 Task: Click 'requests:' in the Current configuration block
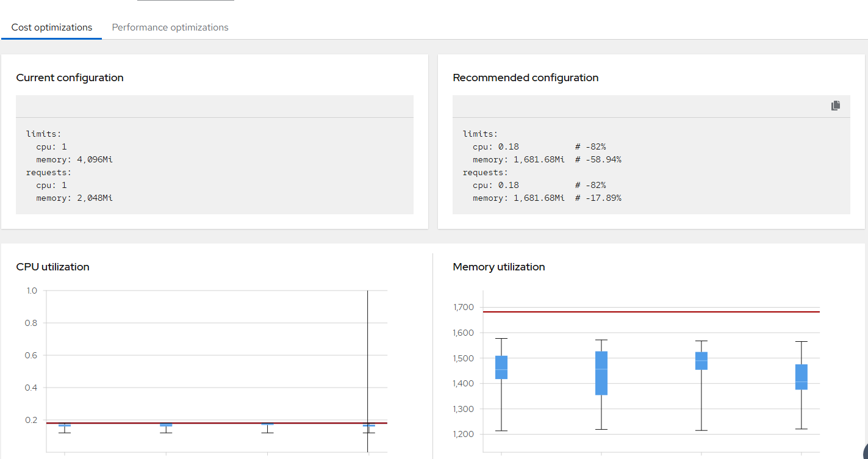[49, 172]
